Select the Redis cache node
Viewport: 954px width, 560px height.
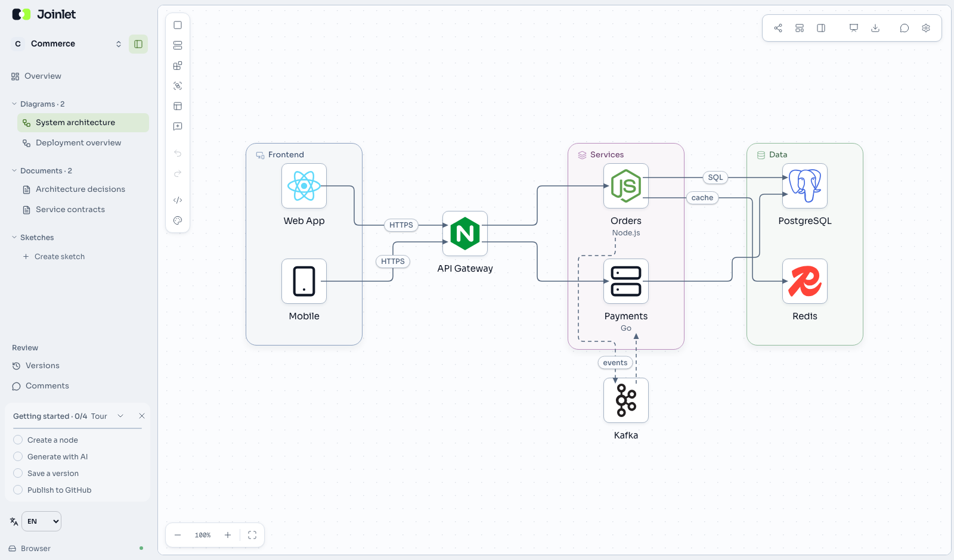click(x=805, y=281)
